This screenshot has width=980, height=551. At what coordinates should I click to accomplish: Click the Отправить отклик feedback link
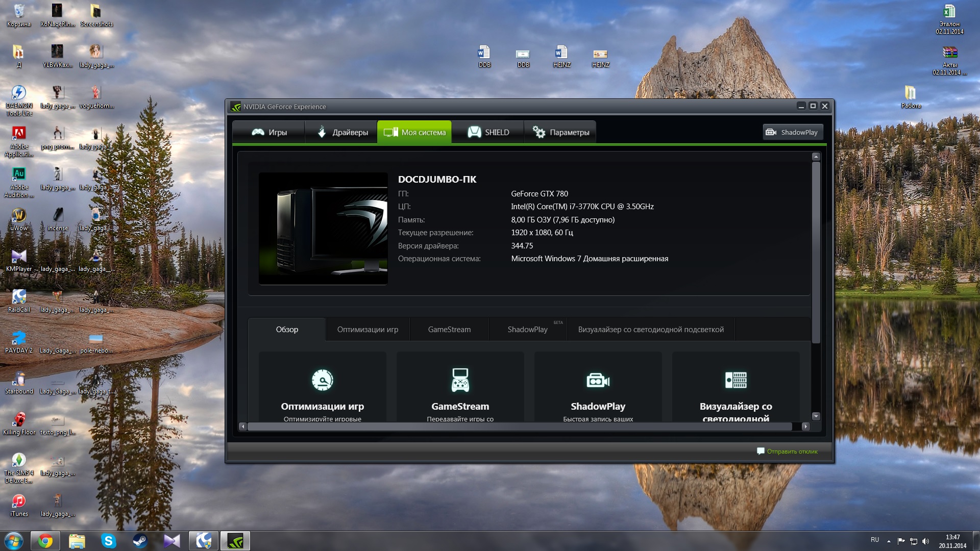(x=787, y=452)
